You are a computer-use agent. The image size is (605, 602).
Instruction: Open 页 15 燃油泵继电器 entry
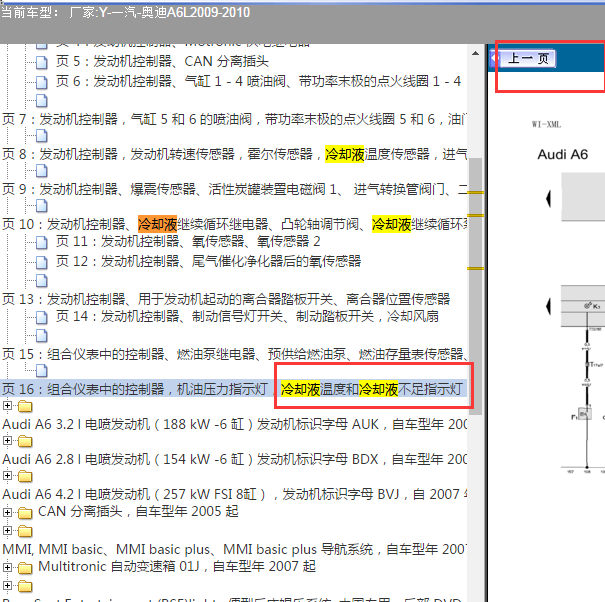click(234, 354)
